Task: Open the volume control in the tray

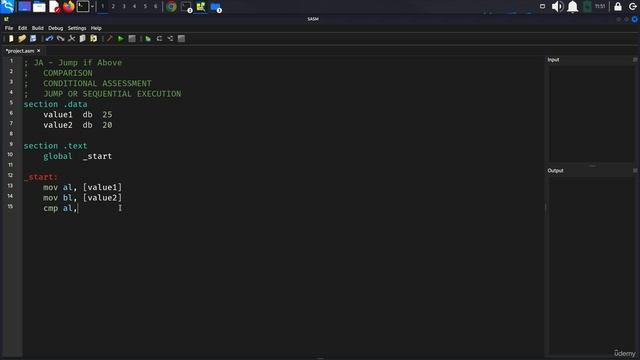Action: point(557,7)
